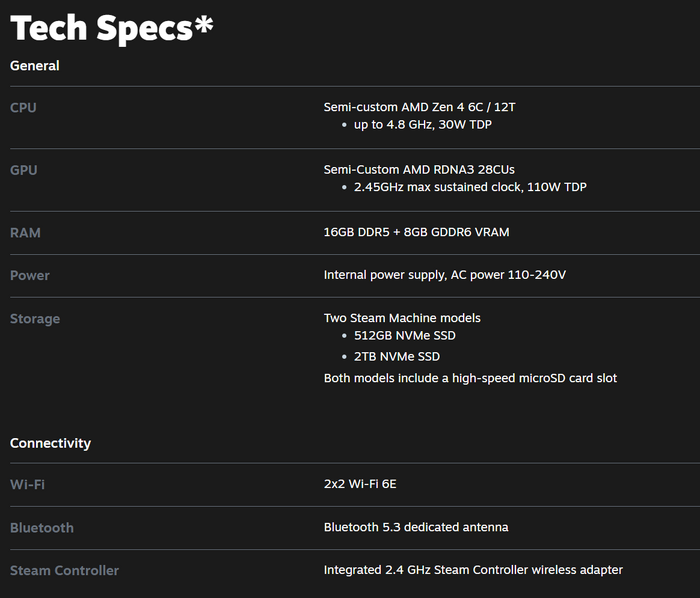
Task: Click the Bluetooth 5.3 dedicated antenna text
Action: point(416,527)
